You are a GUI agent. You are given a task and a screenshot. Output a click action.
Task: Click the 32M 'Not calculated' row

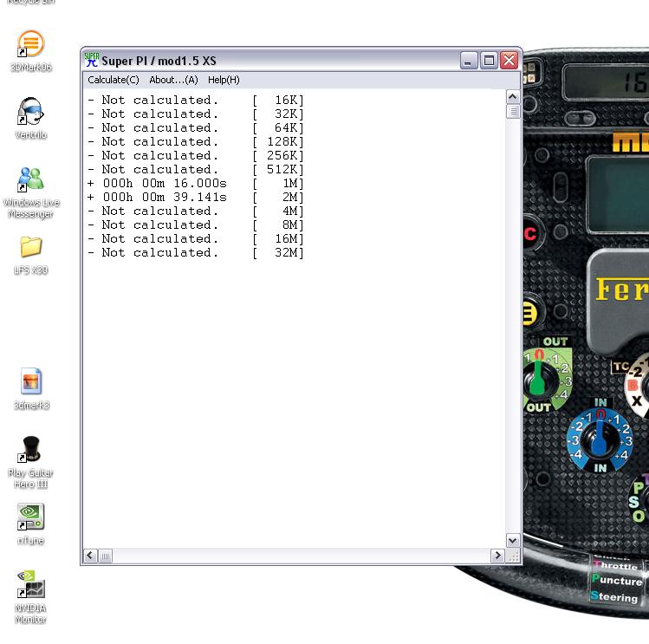click(x=196, y=252)
